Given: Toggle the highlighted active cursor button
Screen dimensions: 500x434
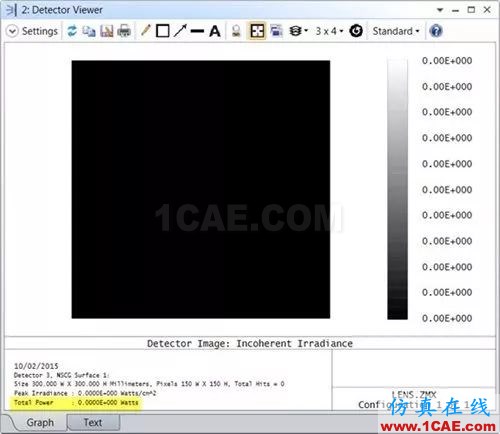Looking at the screenshot, I should tap(257, 31).
